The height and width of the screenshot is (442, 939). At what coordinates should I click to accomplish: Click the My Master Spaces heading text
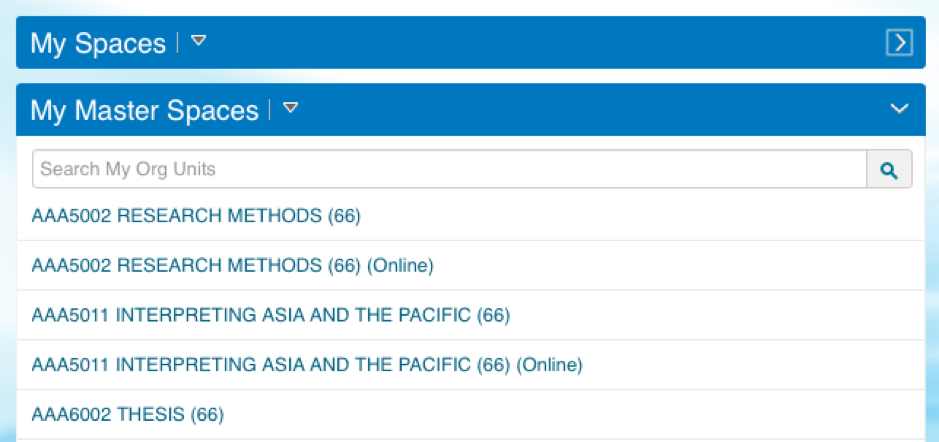(x=144, y=111)
